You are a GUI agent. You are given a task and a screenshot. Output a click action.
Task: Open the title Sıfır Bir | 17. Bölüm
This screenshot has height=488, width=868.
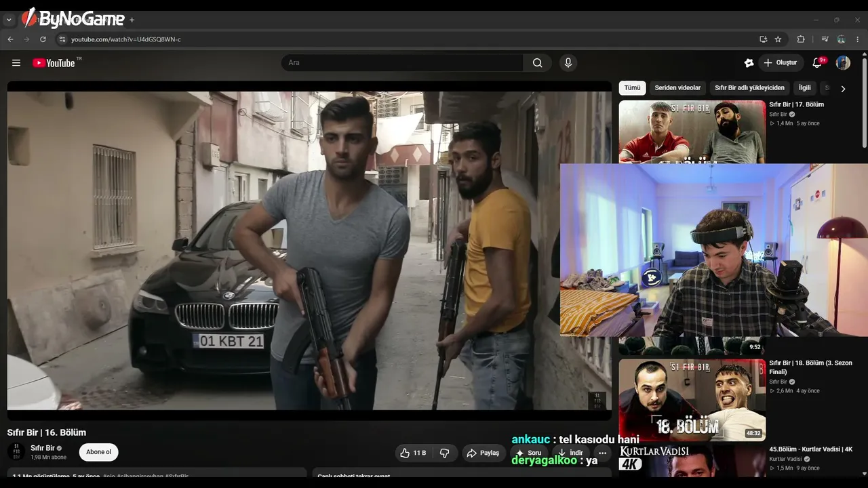click(x=796, y=105)
